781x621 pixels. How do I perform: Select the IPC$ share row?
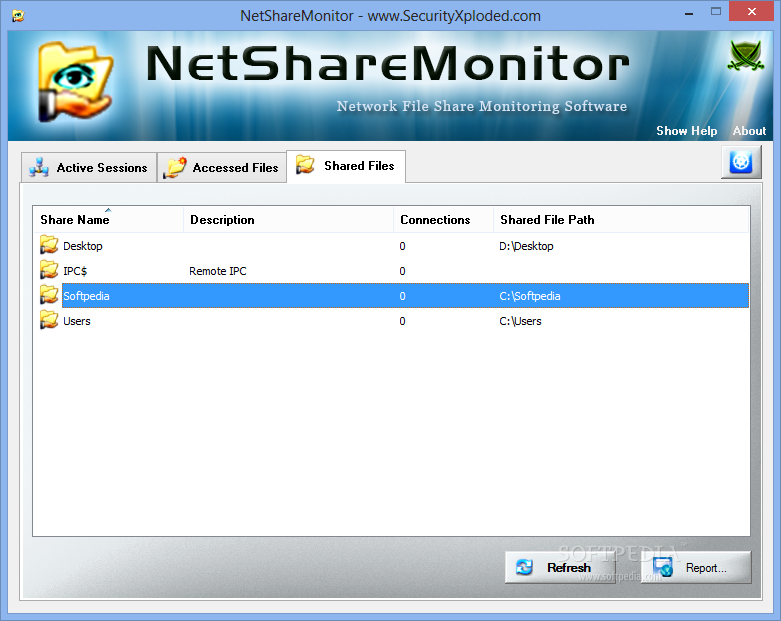click(391, 271)
